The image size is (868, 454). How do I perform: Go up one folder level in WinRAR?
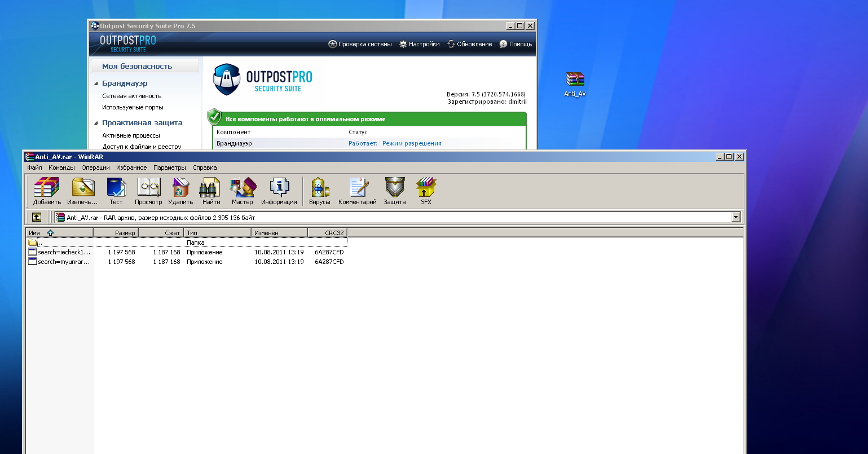point(37,217)
